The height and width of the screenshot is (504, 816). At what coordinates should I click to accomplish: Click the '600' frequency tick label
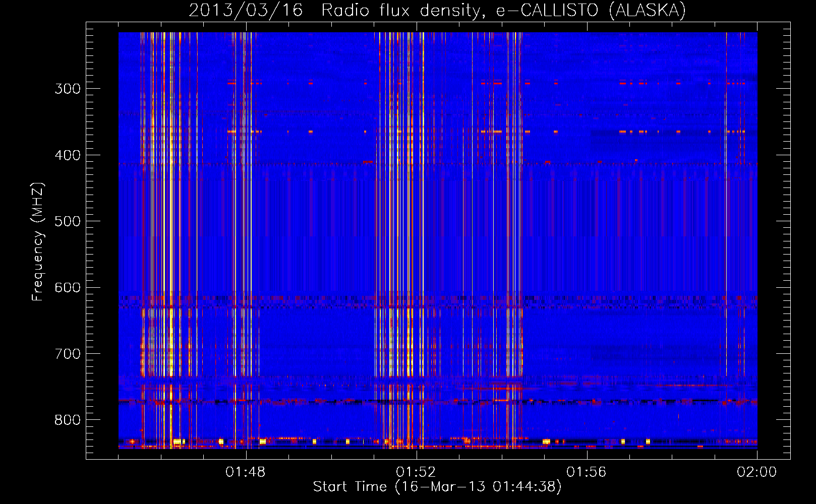pyautogui.click(x=68, y=288)
